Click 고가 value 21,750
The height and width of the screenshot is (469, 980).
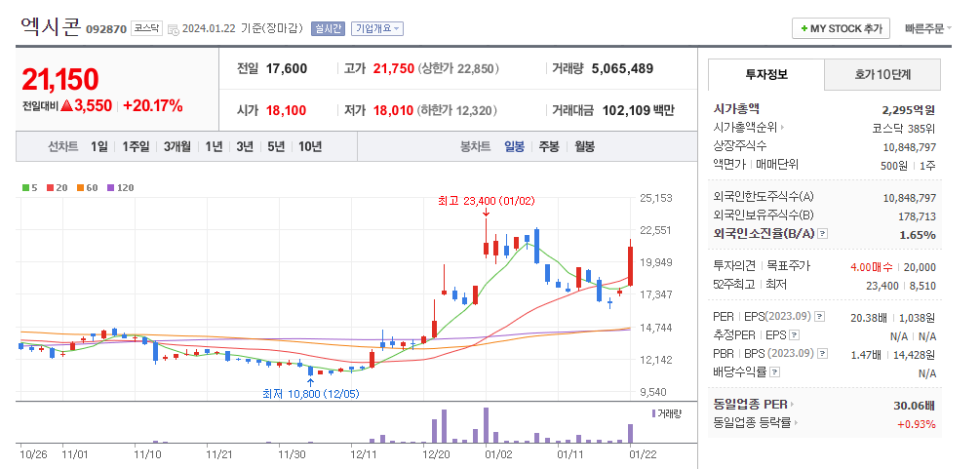[x=393, y=69]
